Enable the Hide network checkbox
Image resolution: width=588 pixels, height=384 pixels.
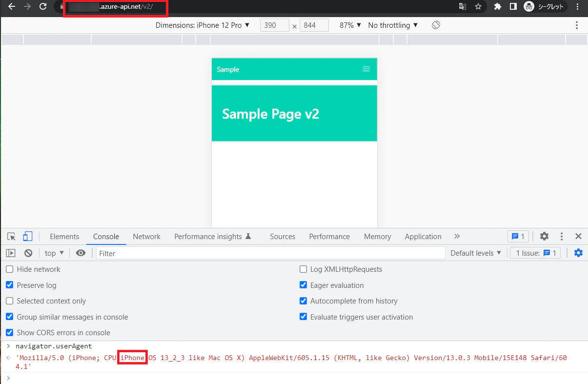pos(10,269)
